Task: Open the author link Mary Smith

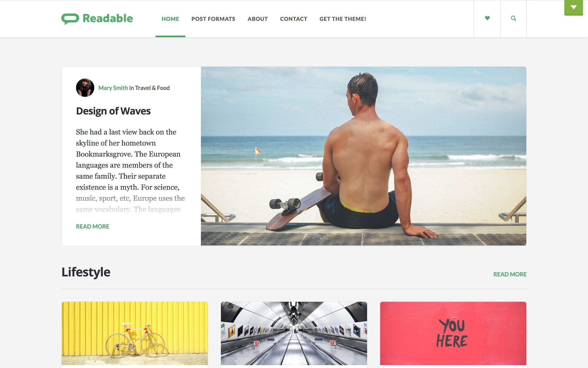Action: pyautogui.click(x=113, y=88)
